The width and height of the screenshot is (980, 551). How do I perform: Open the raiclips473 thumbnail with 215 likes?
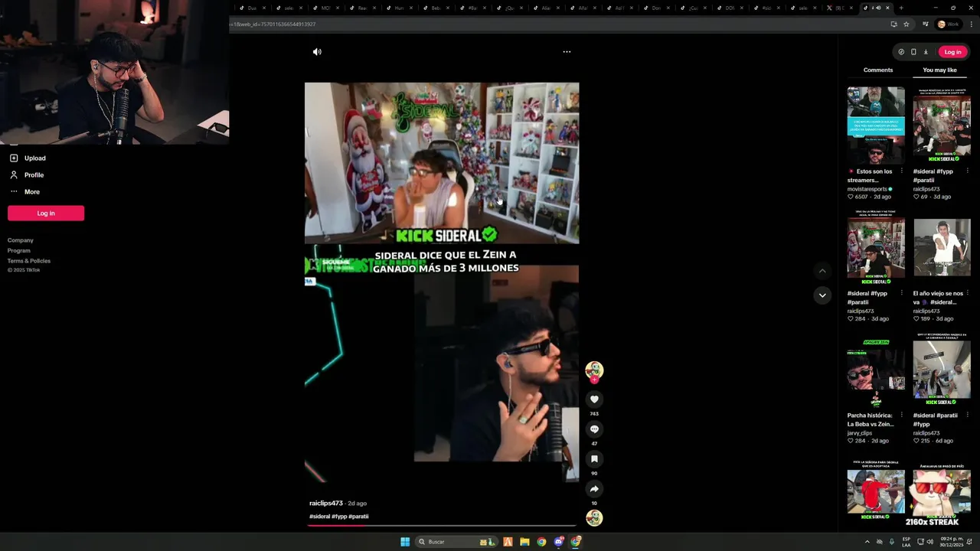coord(942,370)
